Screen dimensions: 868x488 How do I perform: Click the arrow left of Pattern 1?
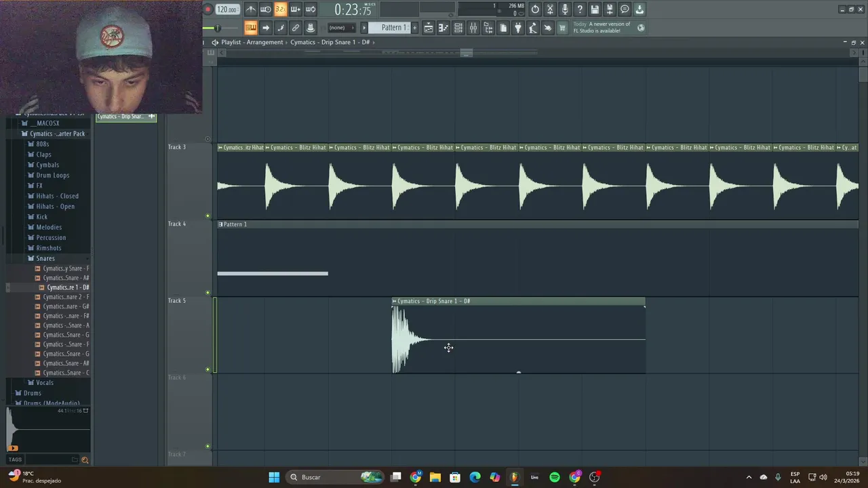tap(364, 28)
